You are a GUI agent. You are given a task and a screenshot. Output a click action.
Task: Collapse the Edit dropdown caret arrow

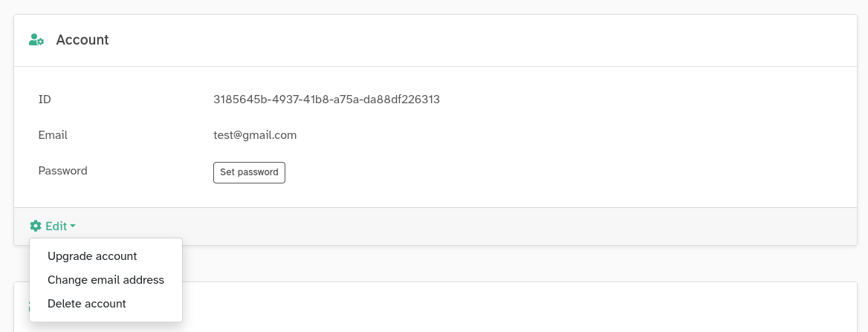coord(74,227)
